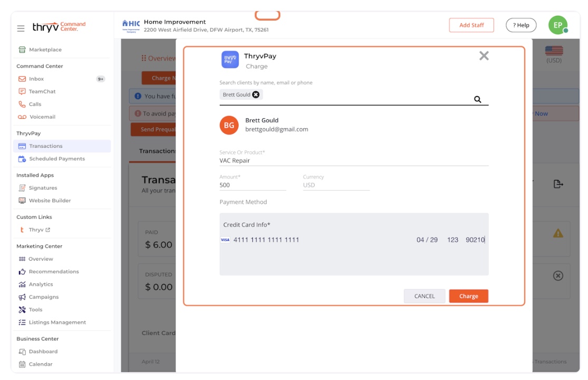
Task: Open the hamburger menu icon
Action: point(21,28)
